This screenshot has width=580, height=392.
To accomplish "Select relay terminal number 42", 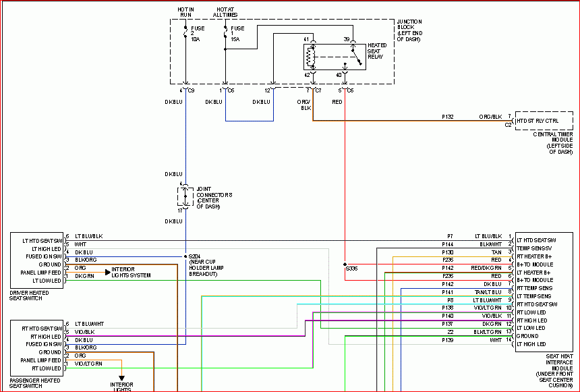I will coord(307,75).
